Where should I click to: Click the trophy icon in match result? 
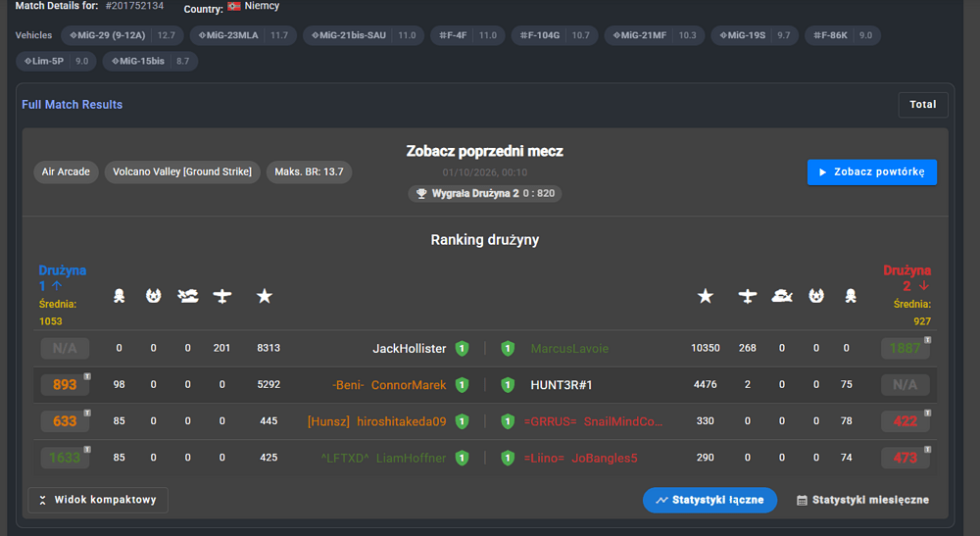(x=421, y=194)
